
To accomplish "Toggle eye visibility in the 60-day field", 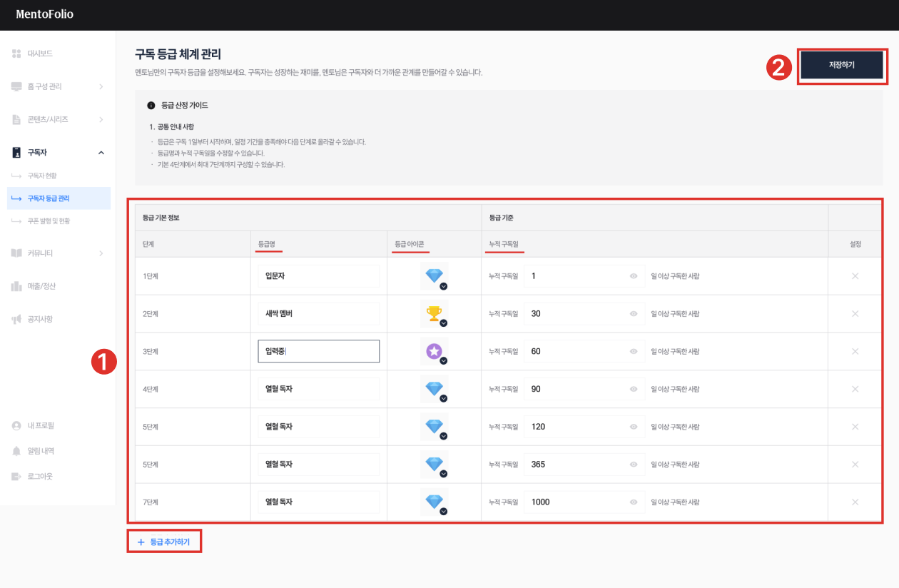I will [x=634, y=351].
